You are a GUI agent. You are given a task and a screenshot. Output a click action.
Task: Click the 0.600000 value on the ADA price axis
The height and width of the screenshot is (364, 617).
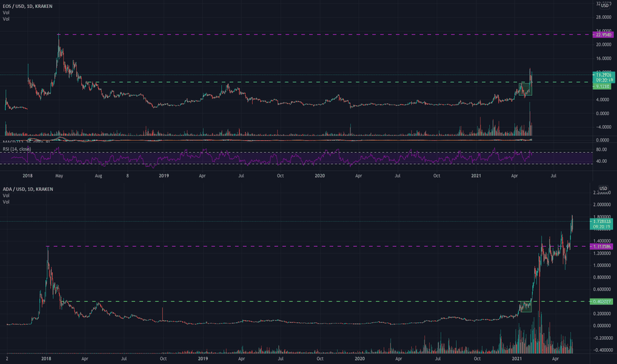[602, 290]
